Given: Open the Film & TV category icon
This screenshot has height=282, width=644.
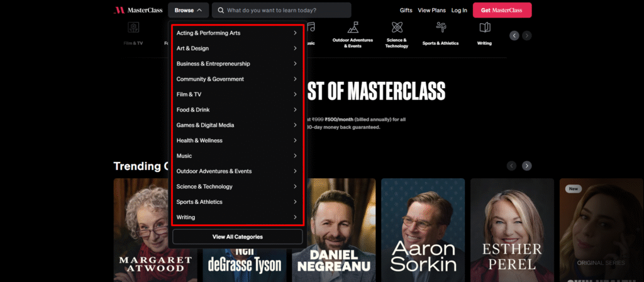Looking at the screenshot, I should (x=133, y=28).
